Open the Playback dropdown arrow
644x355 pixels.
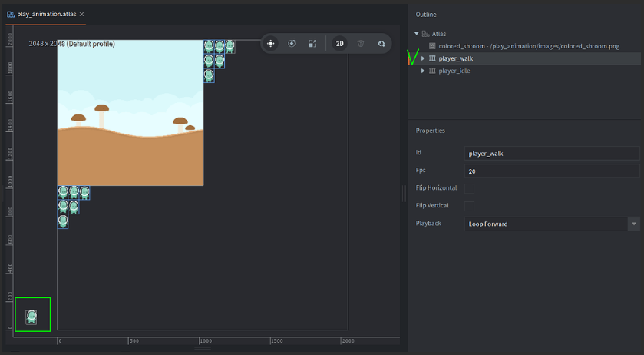pos(634,224)
